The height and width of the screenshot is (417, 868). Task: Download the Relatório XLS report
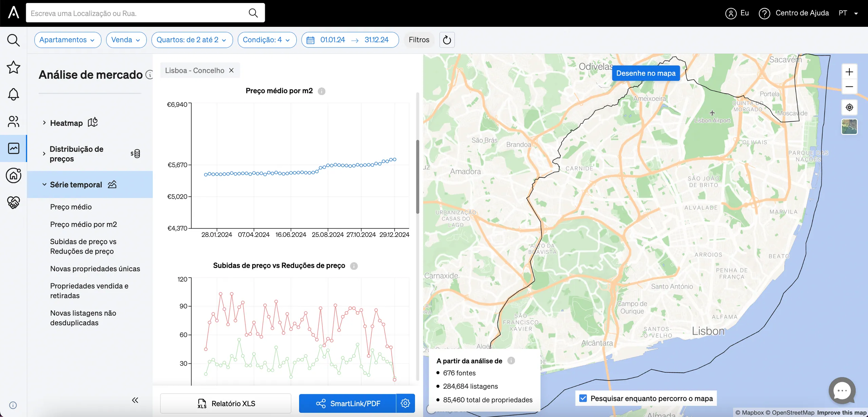coord(225,403)
